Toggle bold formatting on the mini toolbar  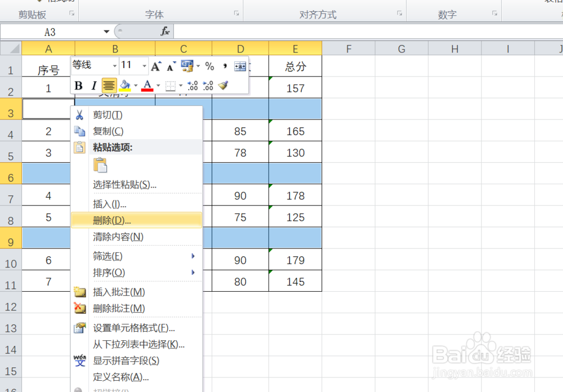(78, 85)
